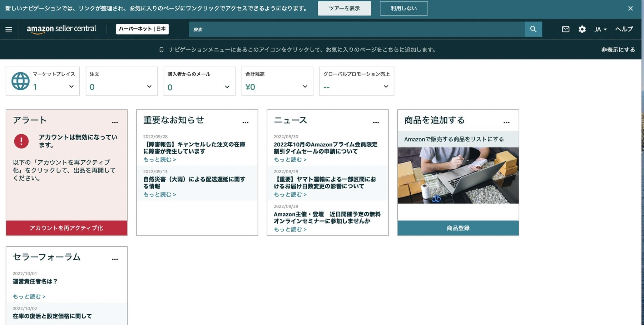
Task: Read more on 運営責任者名は？ forum post
Action: coord(29,296)
